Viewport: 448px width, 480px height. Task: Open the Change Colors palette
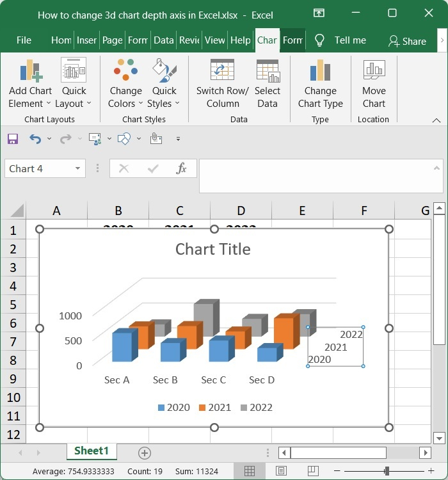click(125, 83)
